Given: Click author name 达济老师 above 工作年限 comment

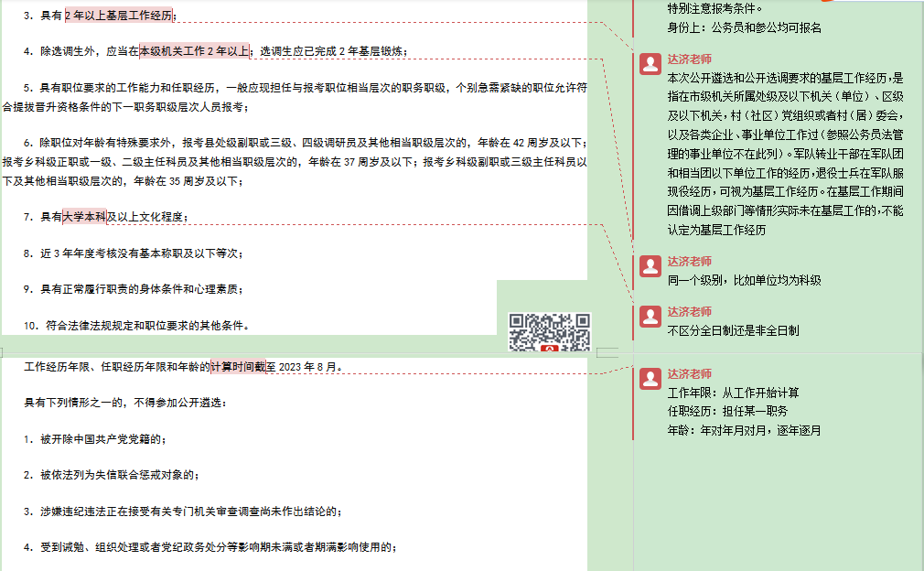Looking at the screenshot, I should (x=689, y=374).
